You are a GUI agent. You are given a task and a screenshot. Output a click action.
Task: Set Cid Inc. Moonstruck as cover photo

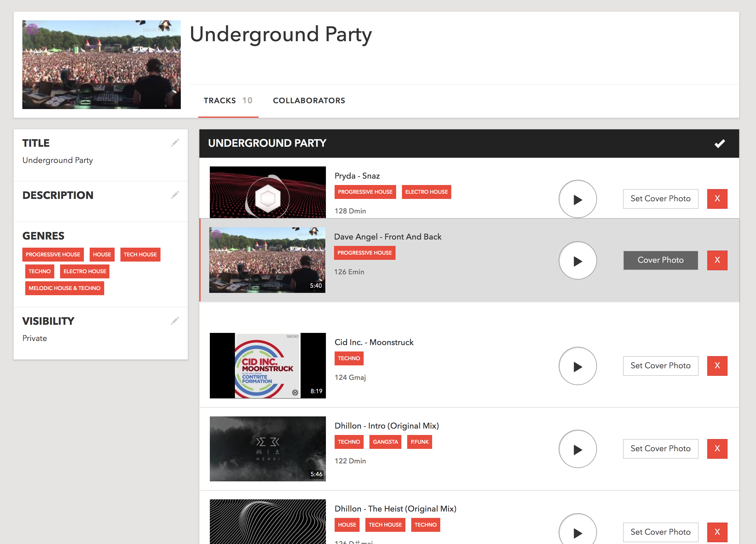660,366
